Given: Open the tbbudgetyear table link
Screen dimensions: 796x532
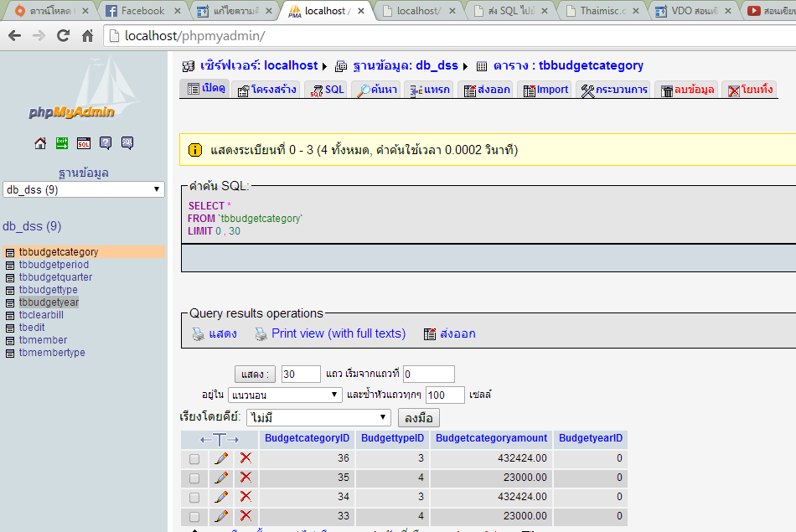Looking at the screenshot, I should 49,302.
